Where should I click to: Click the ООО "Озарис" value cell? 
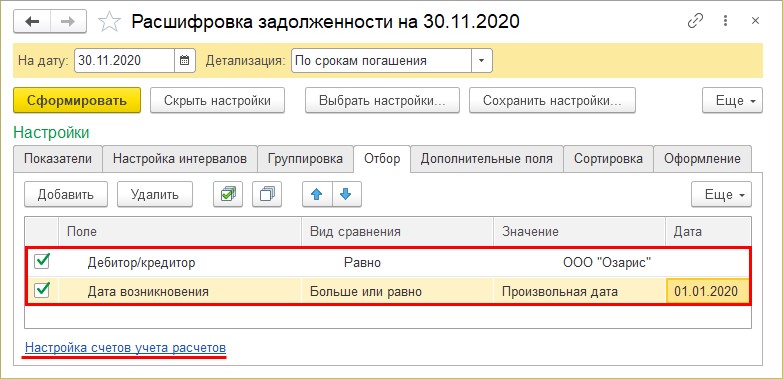click(x=579, y=262)
